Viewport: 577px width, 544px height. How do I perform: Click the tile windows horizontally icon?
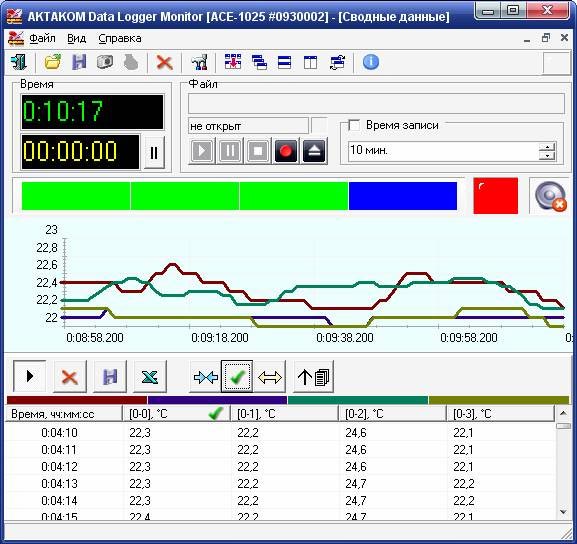point(284,62)
